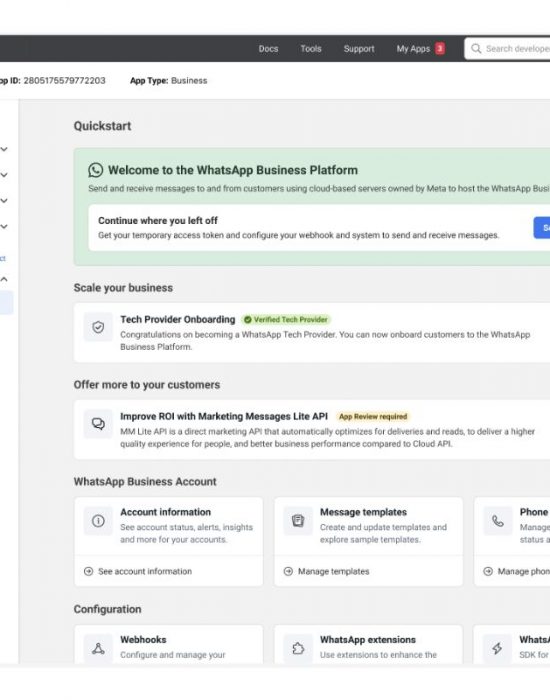Image resolution: width=550 pixels, height=700 pixels.
Task: Click the Account information info icon
Action: [98, 521]
